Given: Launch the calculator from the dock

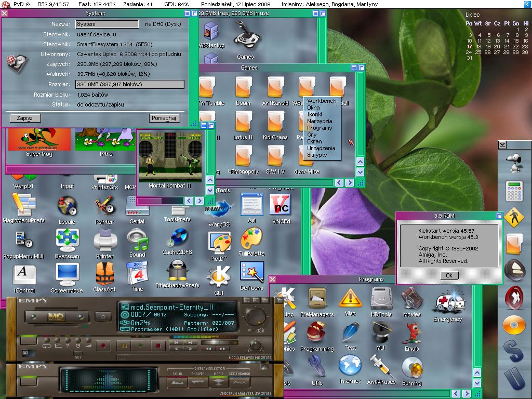Looking at the screenshot, I should (x=514, y=191).
